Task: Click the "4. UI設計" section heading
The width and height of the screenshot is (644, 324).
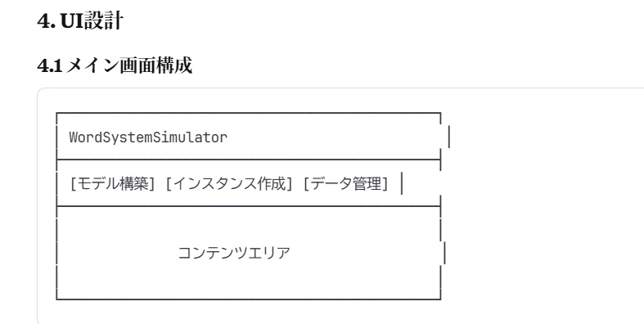Action: [80, 21]
